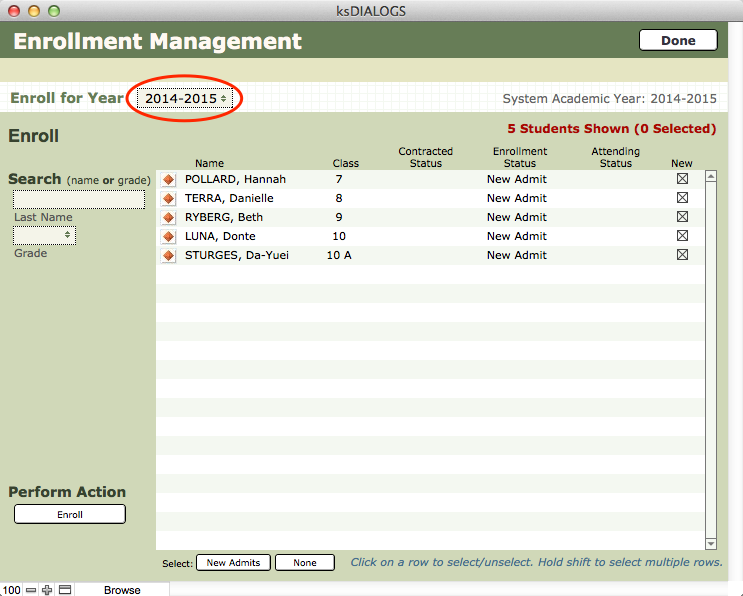The width and height of the screenshot is (743, 596).
Task: Click the scroll down arrow of student list
Action: click(711, 544)
